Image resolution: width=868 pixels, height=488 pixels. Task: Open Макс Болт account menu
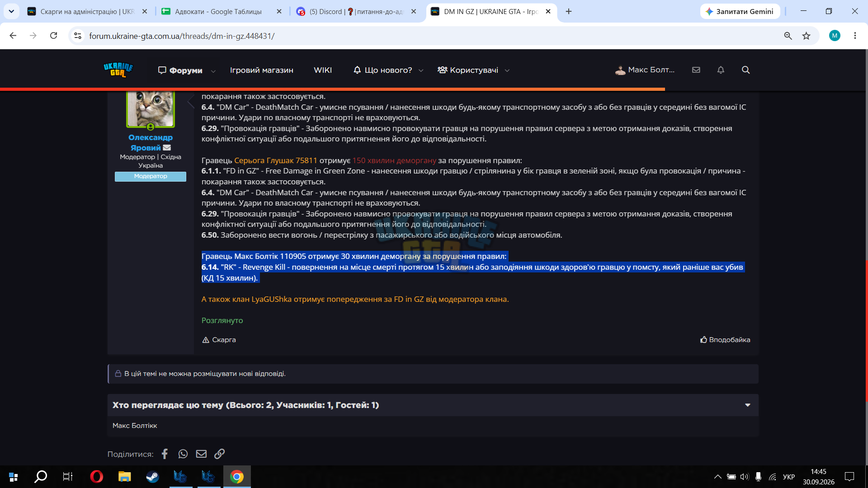tap(645, 70)
